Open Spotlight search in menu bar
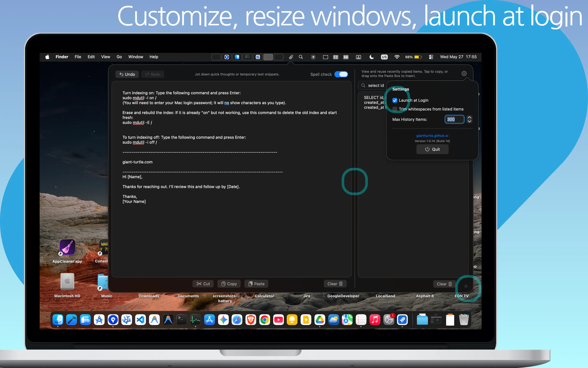 pyautogui.click(x=301, y=57)
